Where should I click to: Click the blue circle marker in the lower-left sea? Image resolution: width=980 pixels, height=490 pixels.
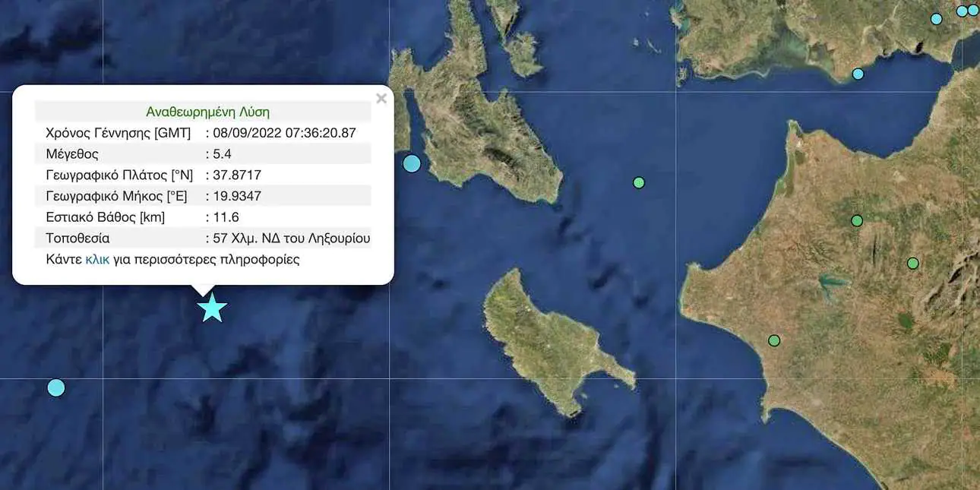(56, 387)
